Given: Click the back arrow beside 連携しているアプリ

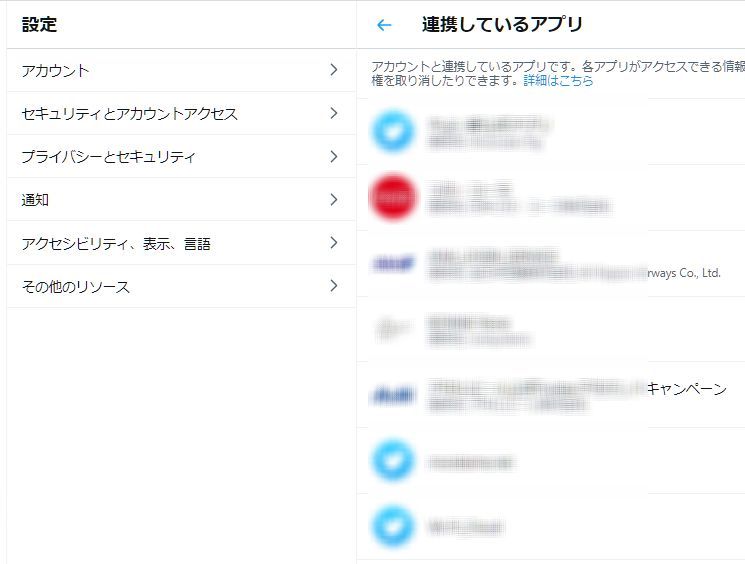Looking at the screenshot, I should (x=384, y=25).
